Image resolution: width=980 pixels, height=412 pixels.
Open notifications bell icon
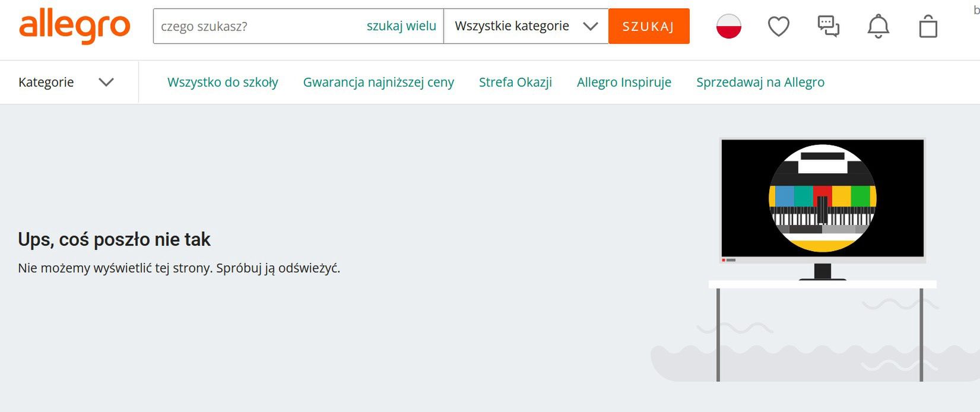coord(878,26)
